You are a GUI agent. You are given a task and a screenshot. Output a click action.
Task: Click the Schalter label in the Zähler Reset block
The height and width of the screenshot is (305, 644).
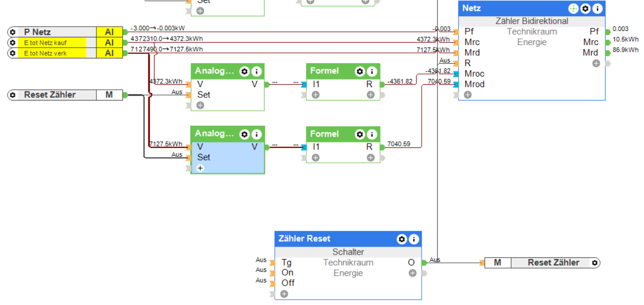pos(348,252)
